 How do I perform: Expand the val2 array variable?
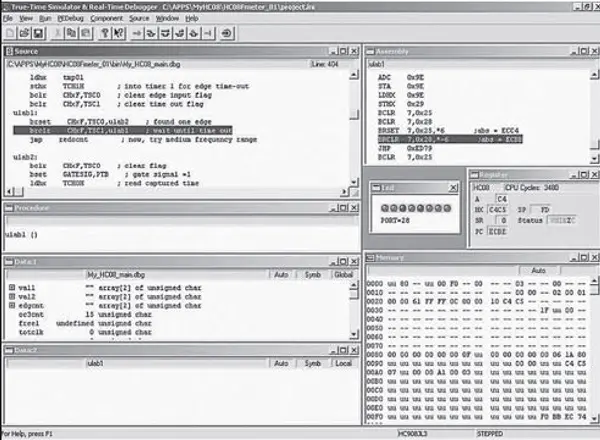11,296
